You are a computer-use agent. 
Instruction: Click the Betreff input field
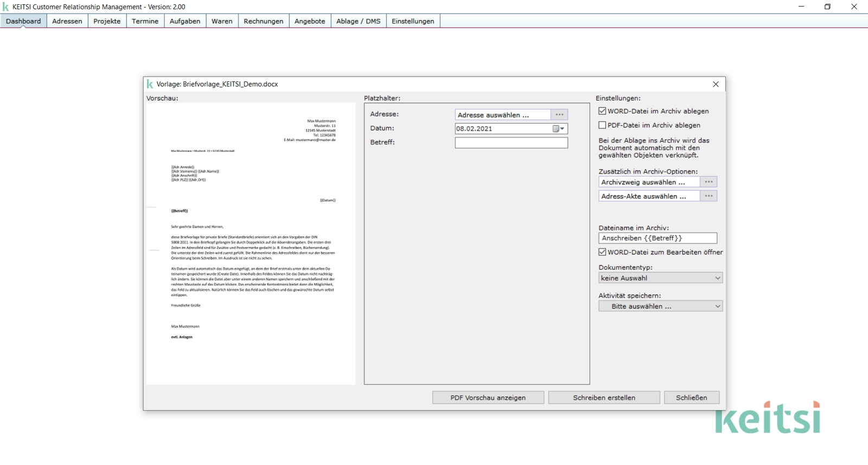(511, 143)
